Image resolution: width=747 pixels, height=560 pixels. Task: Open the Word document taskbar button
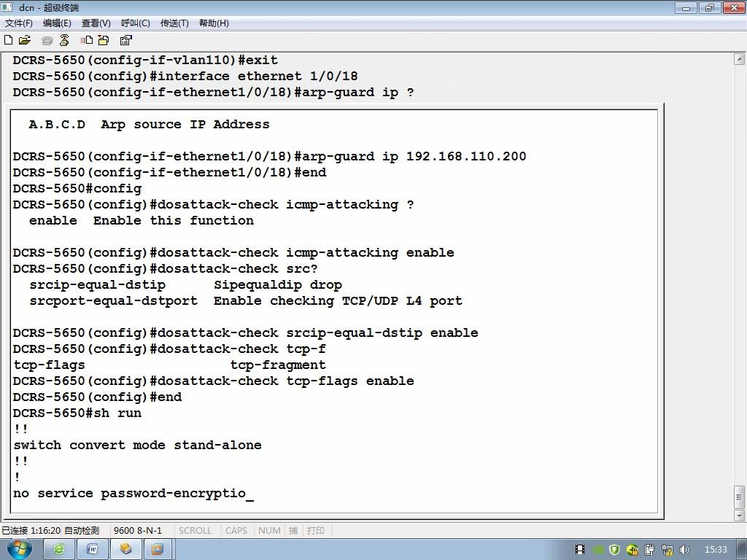pos(93,550)
